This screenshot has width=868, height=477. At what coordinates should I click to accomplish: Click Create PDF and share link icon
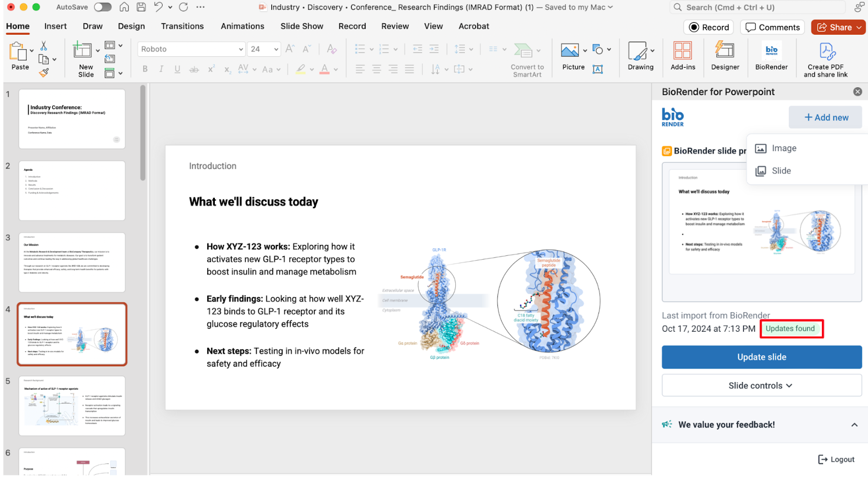[x=826, y=52]
